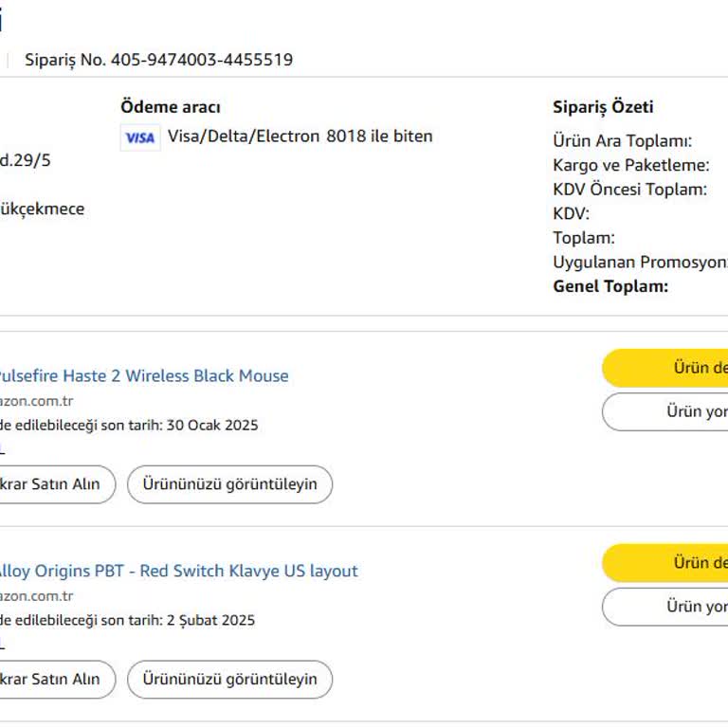Click the Toplam: label above Uygulanan Promosyon
The image size is (728, 728).
point(584,238)
